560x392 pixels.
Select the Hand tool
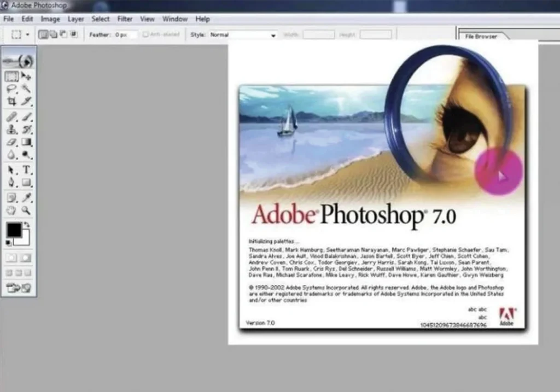pos(11,210)
